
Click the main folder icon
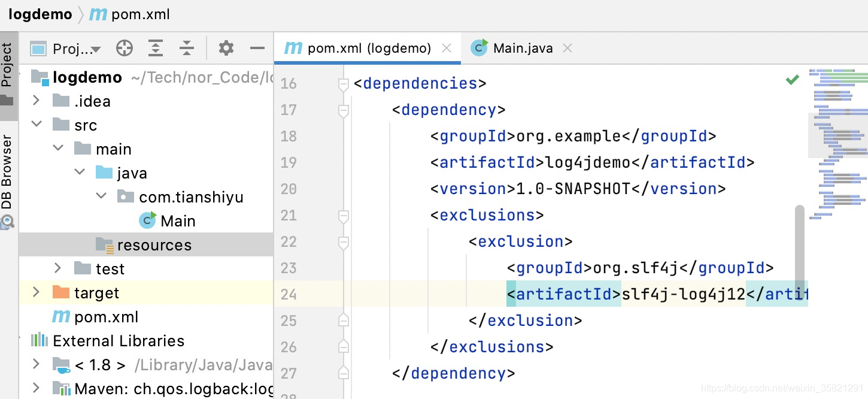click(x=83, y=149)
